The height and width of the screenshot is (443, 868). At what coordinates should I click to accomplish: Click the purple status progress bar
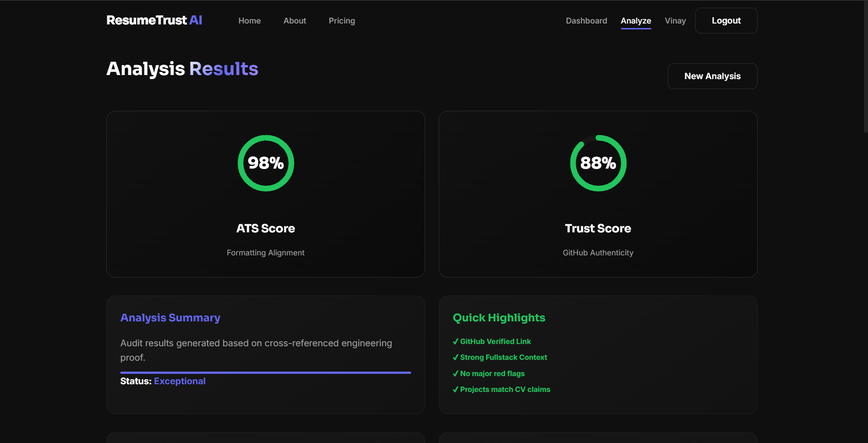[266, 372]
